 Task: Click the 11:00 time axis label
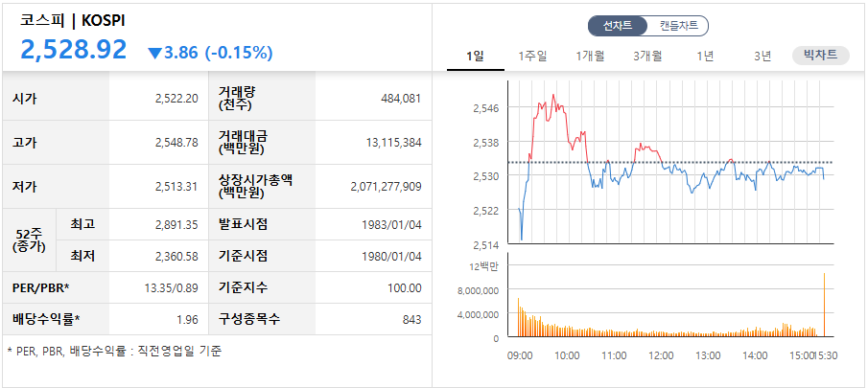point(614,356)
